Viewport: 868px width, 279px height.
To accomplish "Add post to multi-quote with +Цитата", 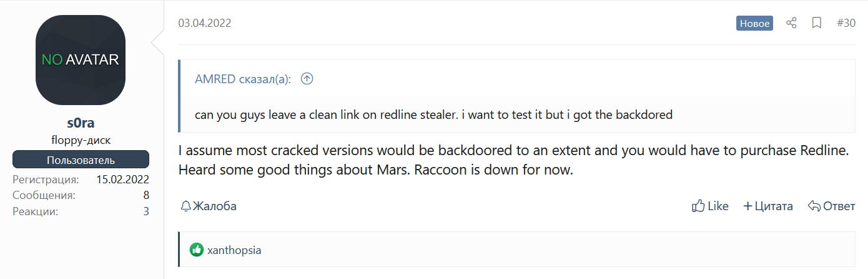I will pyautogui.click(x=768, y=206).
